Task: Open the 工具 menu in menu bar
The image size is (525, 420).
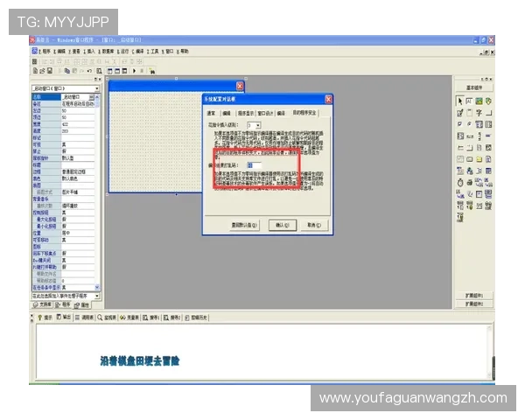Action: pos(152,52)
